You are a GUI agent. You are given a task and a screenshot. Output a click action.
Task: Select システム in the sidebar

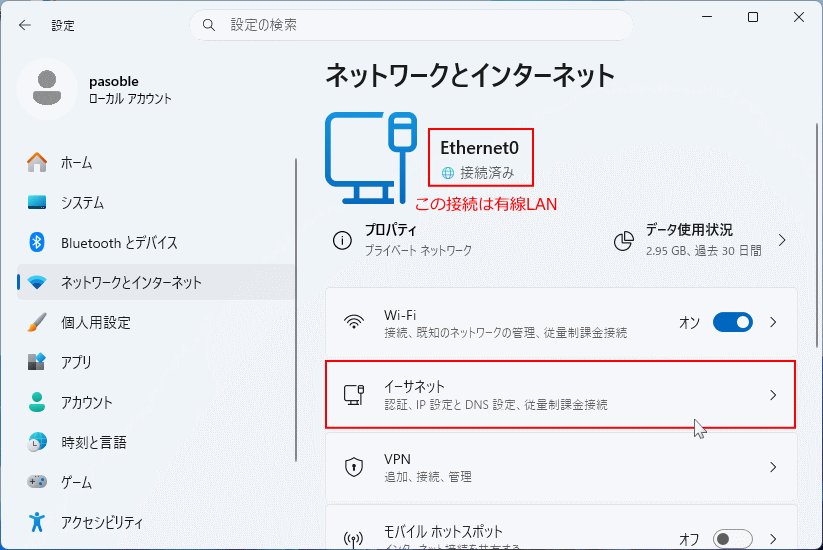coord(155,203)
